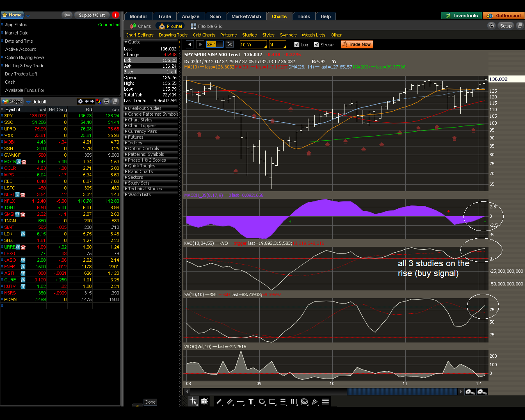
Task: Open the watchlist color link selector
Action: [x=98, y=101]
